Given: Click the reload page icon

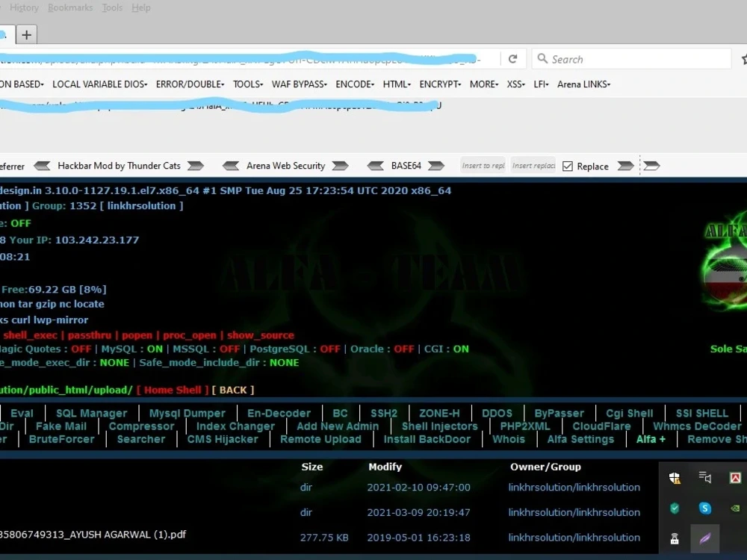Looking at the screenshot, I should (512, 58).
